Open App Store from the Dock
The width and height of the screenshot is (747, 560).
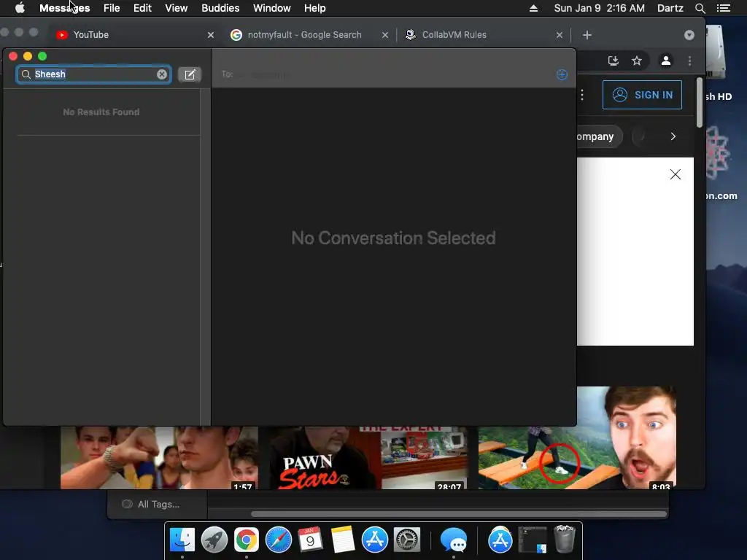point(374,540)
